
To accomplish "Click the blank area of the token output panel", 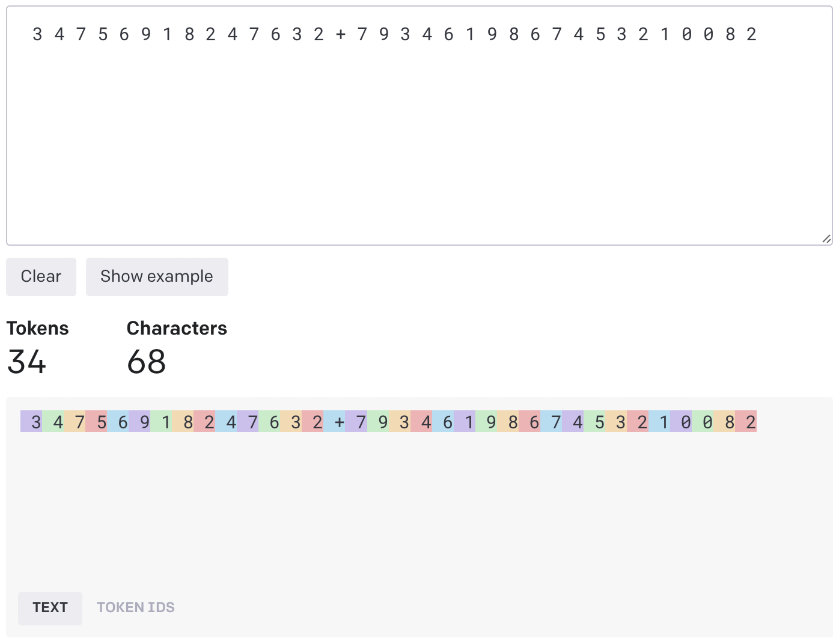I will [419, 511].
